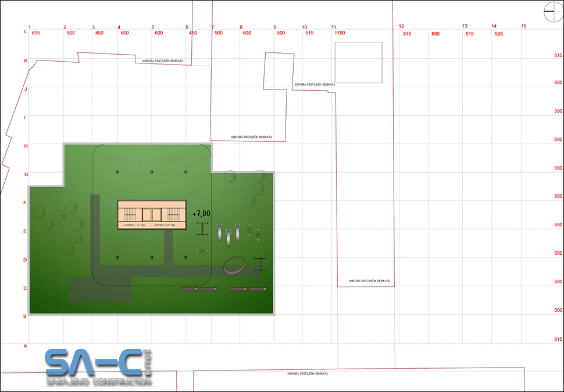
Task: Click the right STEPENIŠTE I LIFT label
Action: 165,225
